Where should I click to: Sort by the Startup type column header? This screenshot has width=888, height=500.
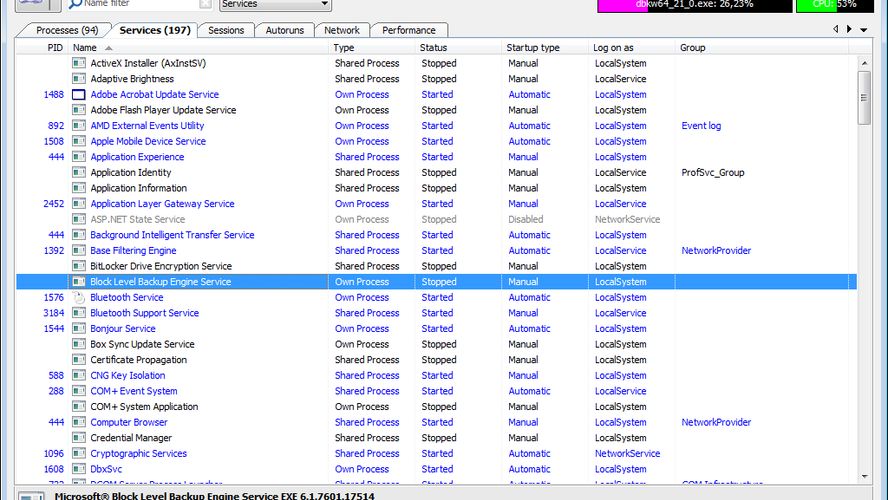(533, 48)
